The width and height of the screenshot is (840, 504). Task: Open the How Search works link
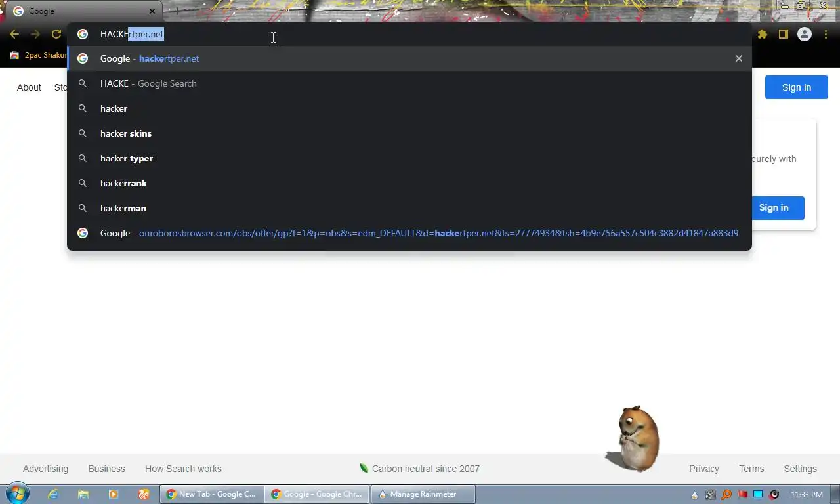[183, 469]
